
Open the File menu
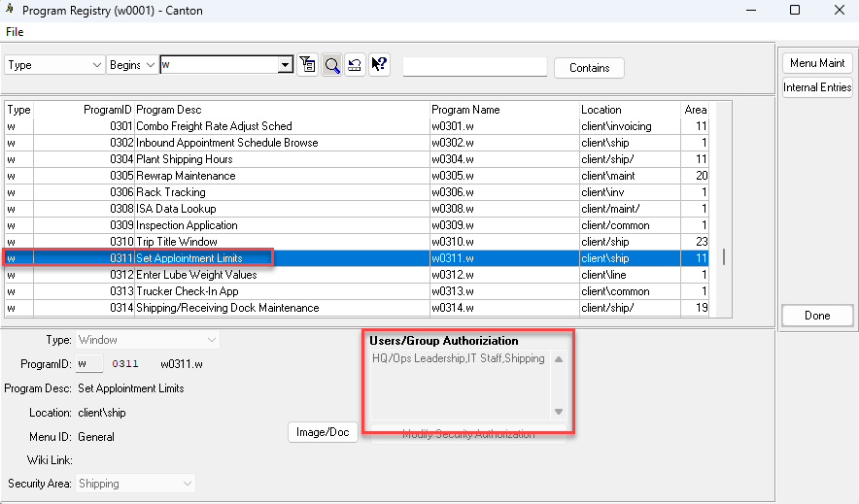tap(15, 32)
